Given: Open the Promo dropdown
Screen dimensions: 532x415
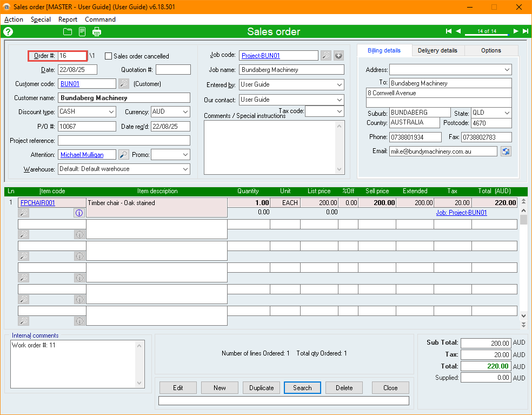Looking at the screenshot, I should click(185, 155).
